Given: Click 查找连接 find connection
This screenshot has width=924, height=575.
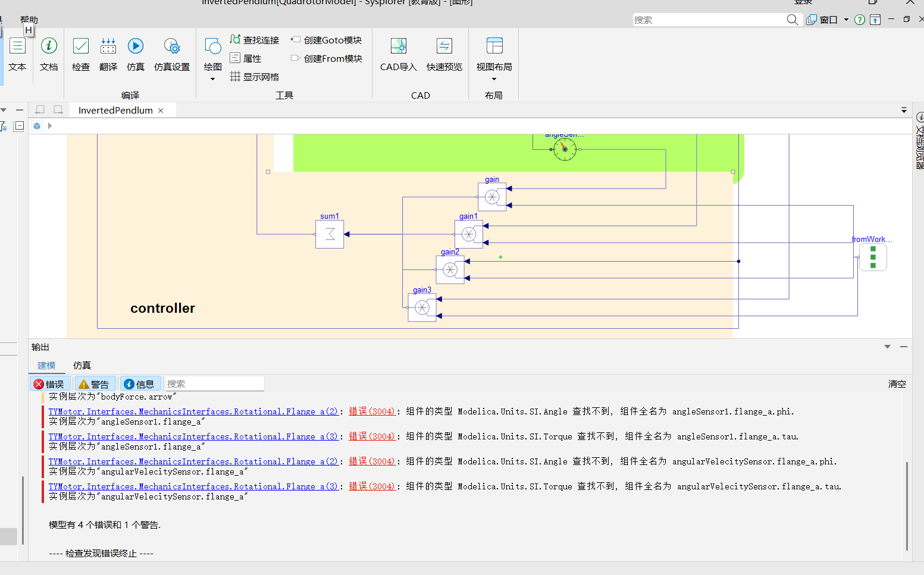Looking at the screenshot, I should pos(255,40).
